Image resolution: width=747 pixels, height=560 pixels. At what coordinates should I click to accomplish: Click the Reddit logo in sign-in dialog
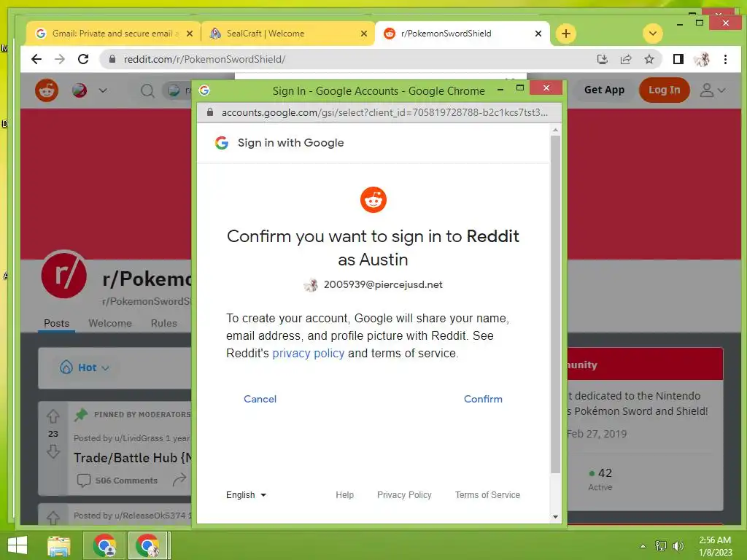tap(373, 200)
